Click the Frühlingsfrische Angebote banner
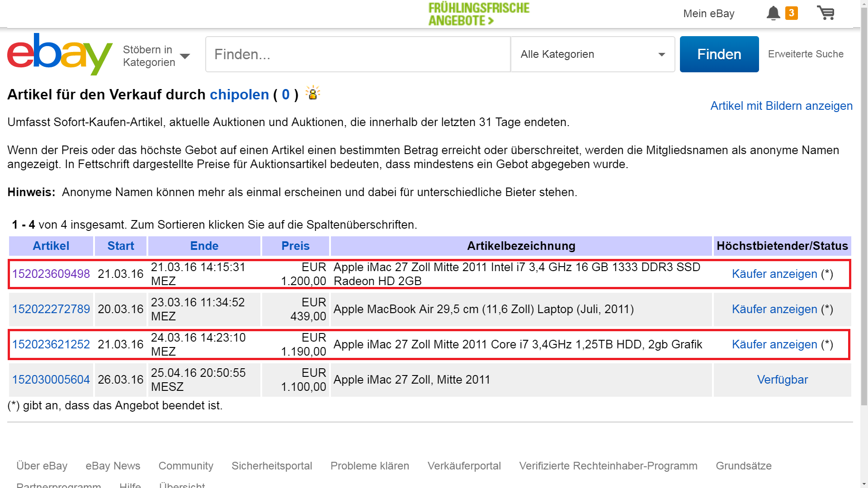 click(479, 14)
